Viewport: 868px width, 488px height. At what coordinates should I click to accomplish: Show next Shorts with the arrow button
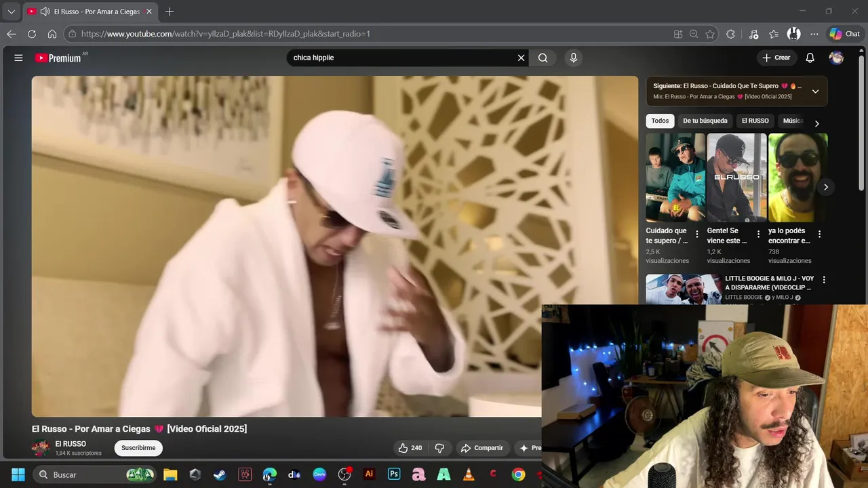825,187
